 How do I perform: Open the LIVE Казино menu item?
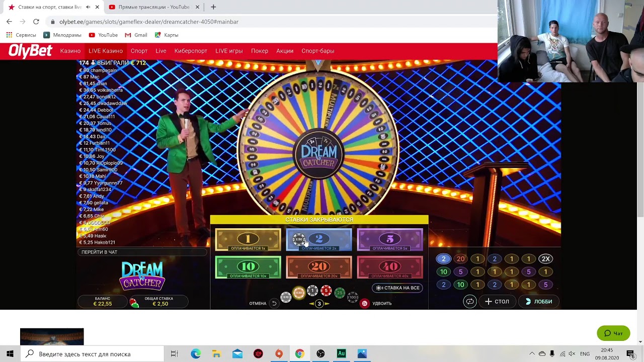(106, 51)
